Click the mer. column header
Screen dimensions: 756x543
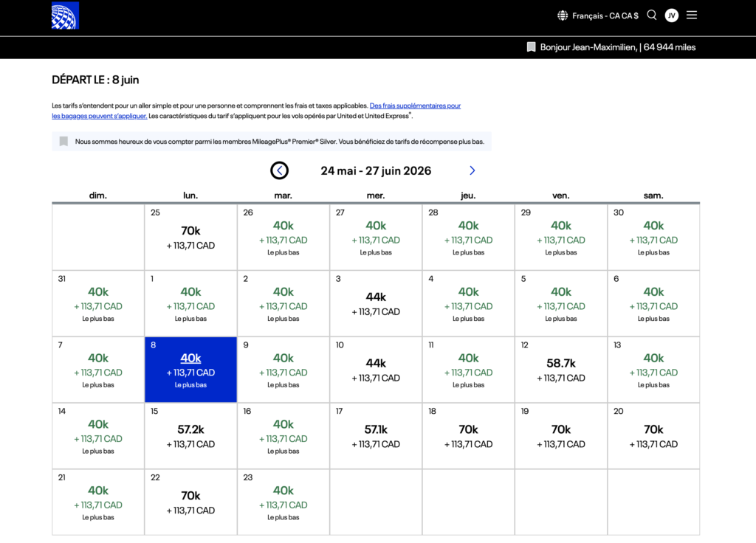point(376,195)
